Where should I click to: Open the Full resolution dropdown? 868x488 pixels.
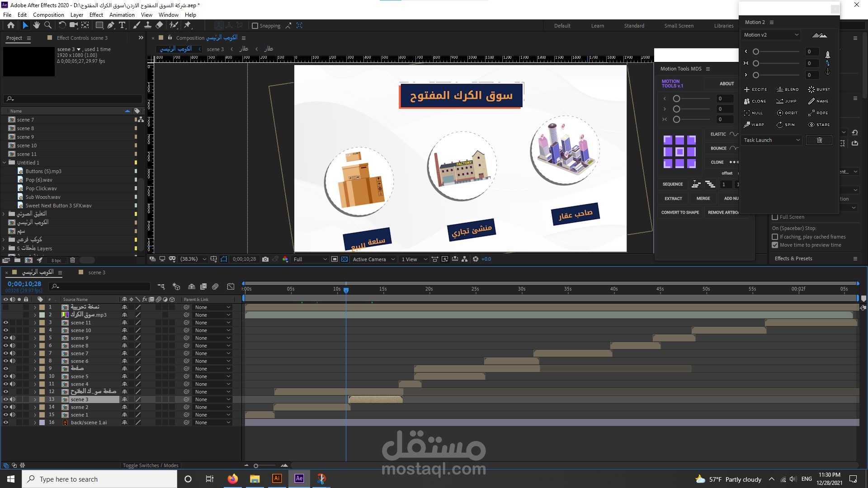click(310, 259)
